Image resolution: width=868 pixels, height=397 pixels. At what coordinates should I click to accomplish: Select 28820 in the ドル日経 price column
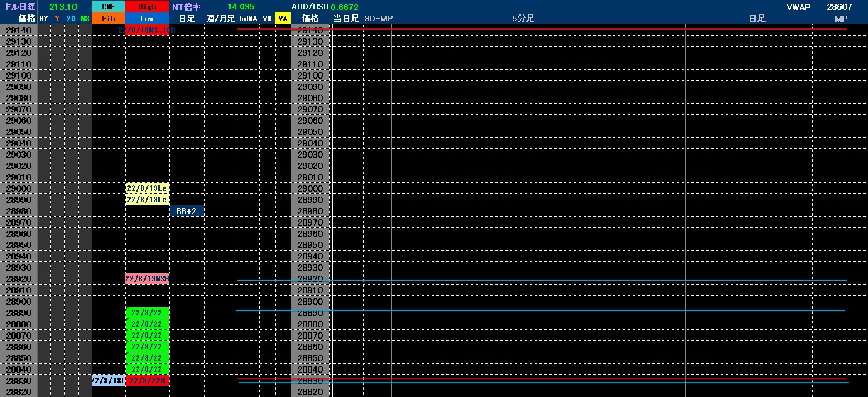[19, 392]
